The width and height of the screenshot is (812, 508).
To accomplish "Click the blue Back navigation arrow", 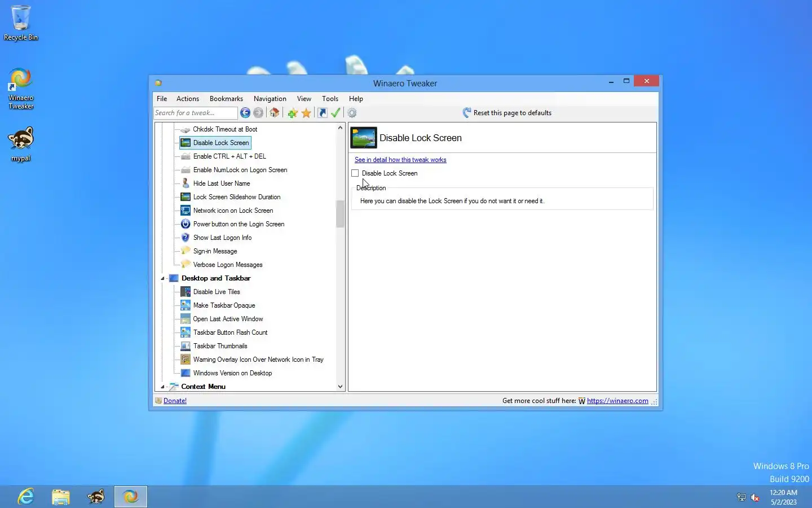I will click(x=245, y=113).
